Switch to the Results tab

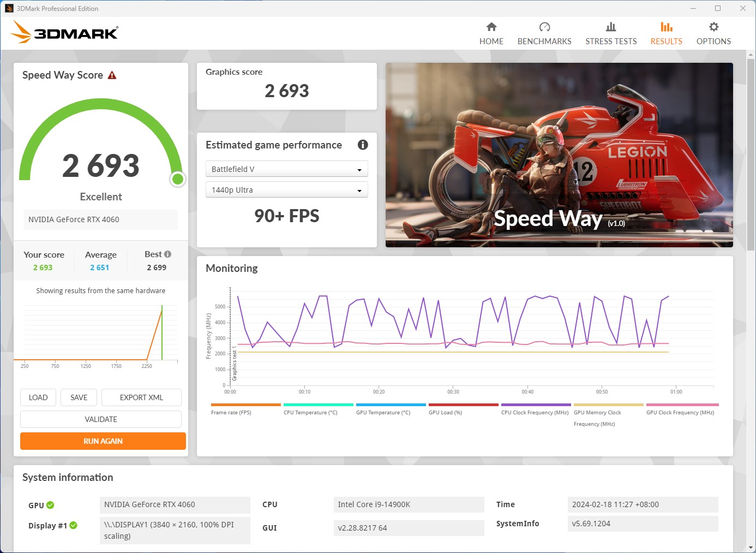666,33
